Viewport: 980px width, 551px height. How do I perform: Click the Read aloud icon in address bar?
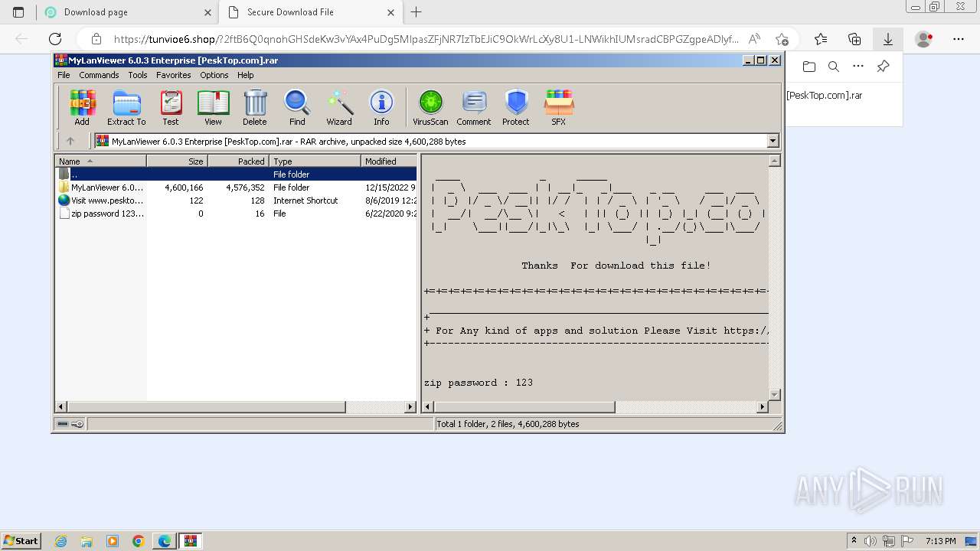click(754, 39)
